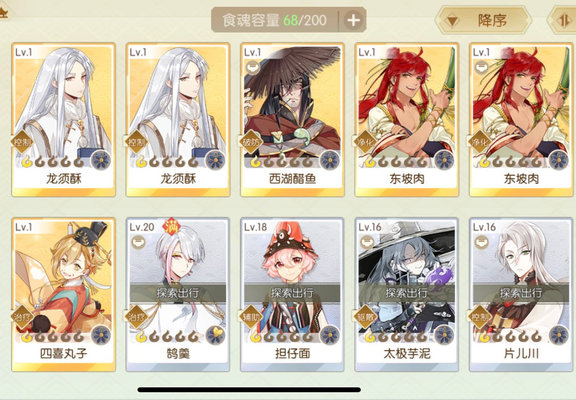Screen dimensions: 576x400
Task: Click the filter arrows icon at top right
Action: pyautogui.click(x=564, y=20)
